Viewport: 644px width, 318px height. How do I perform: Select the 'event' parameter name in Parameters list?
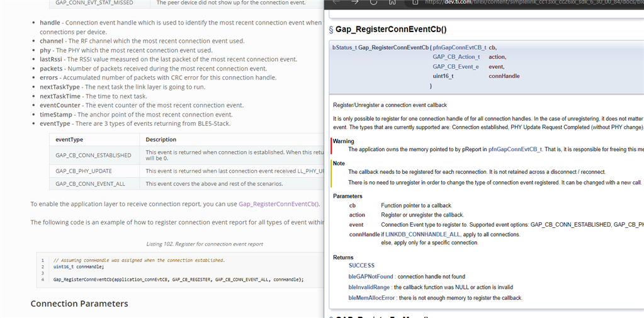pyautogui.click(x=356, y=225)
